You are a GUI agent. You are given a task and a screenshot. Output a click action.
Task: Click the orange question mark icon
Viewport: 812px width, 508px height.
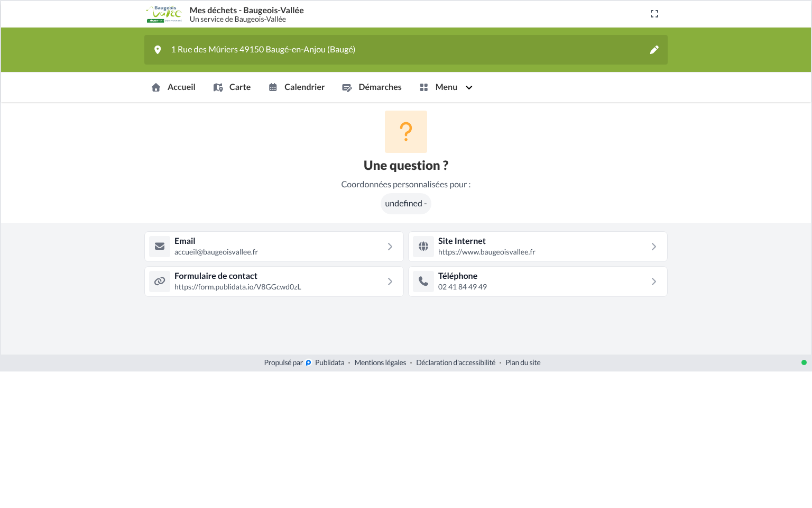click(x=406, y=132)
